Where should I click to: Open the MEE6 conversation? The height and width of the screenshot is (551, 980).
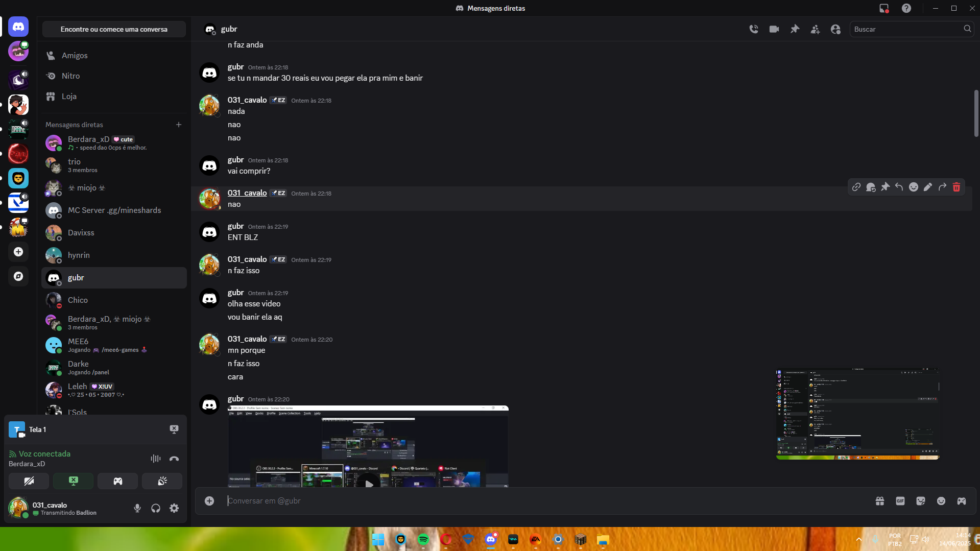pyautogui.click(x=114, y=345)
